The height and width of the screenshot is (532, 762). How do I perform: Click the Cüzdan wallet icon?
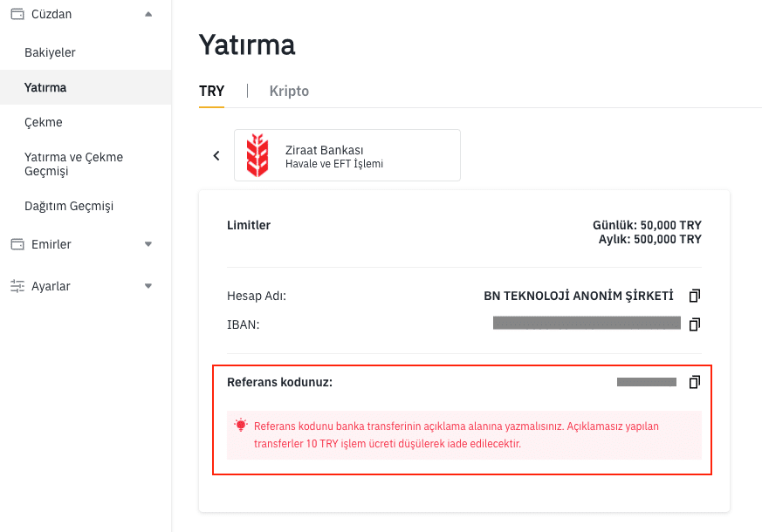coord(17,14)
